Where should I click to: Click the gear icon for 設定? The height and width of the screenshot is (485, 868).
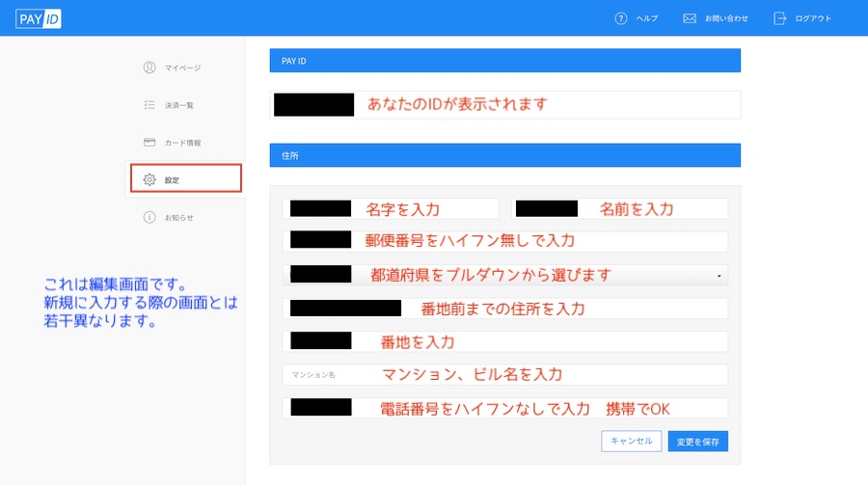click(149, 179)
